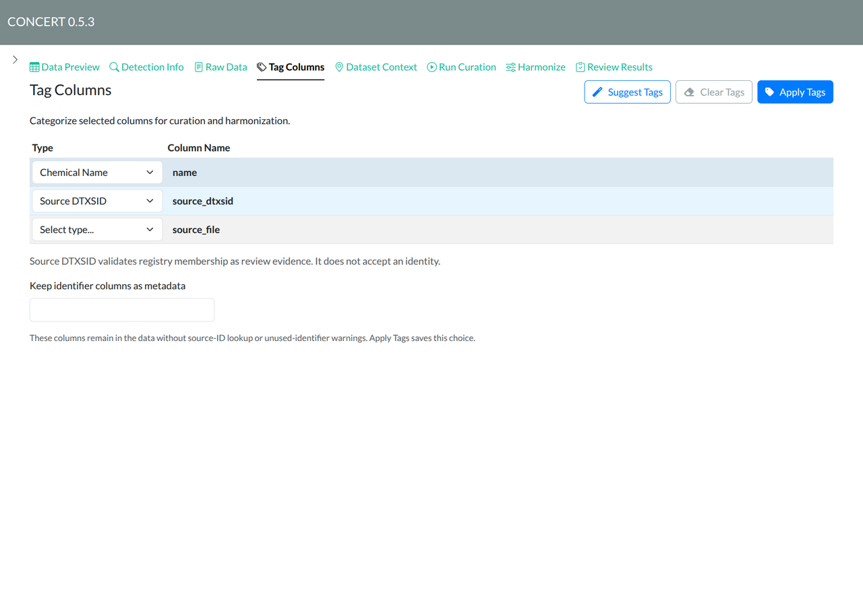Open the Run Curation tab
This screenshot has width=863, height=616.
(461, 67)
